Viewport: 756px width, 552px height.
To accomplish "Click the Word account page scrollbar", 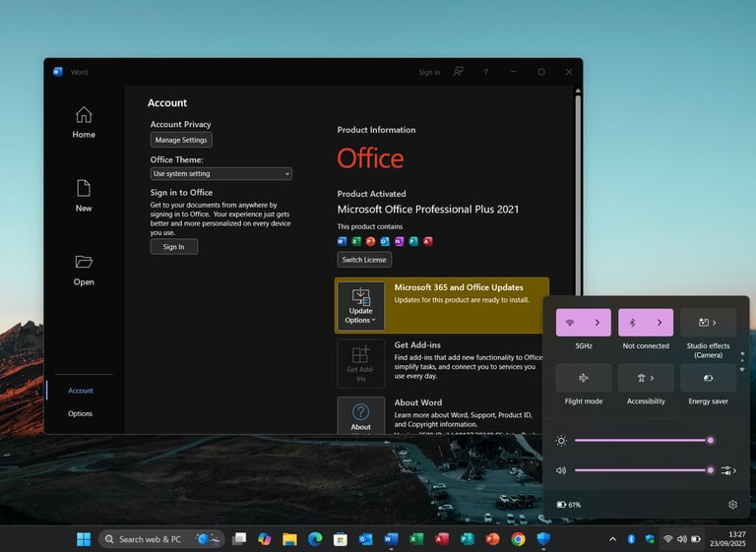I will (x=578, y=193).
